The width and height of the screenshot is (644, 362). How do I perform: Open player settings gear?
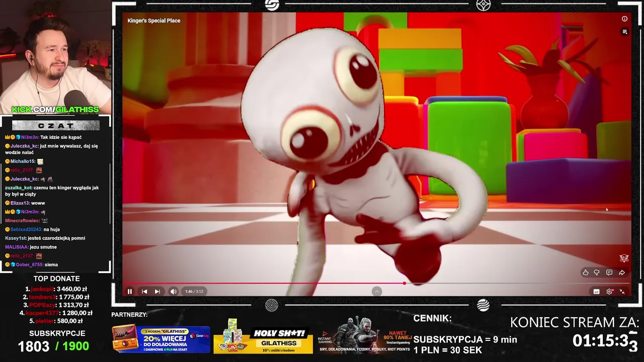pos(609,292)
